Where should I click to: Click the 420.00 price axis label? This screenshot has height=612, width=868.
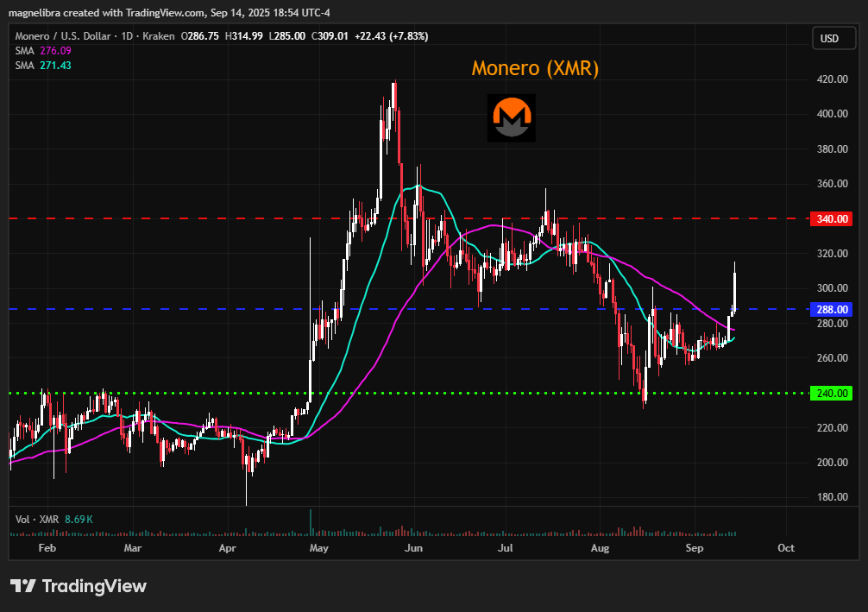(x=833, y=79)
